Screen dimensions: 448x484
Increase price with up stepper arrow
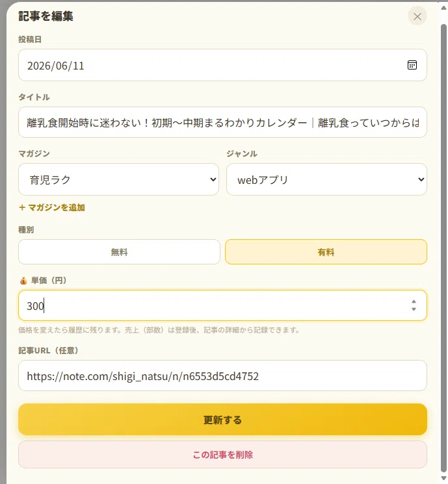414,301
